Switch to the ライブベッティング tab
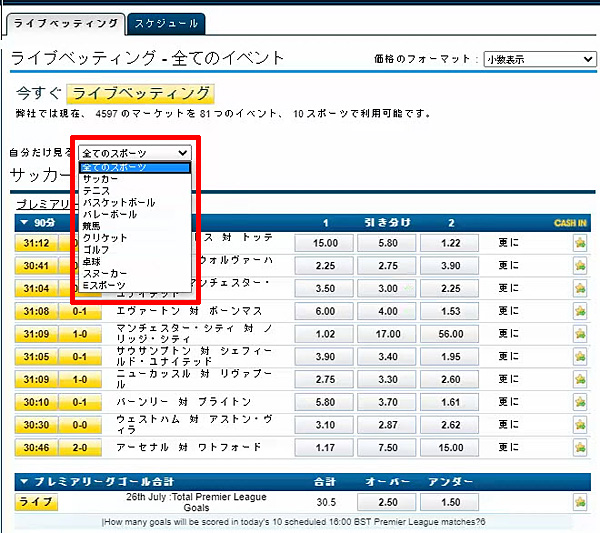 tap(66, 24)
